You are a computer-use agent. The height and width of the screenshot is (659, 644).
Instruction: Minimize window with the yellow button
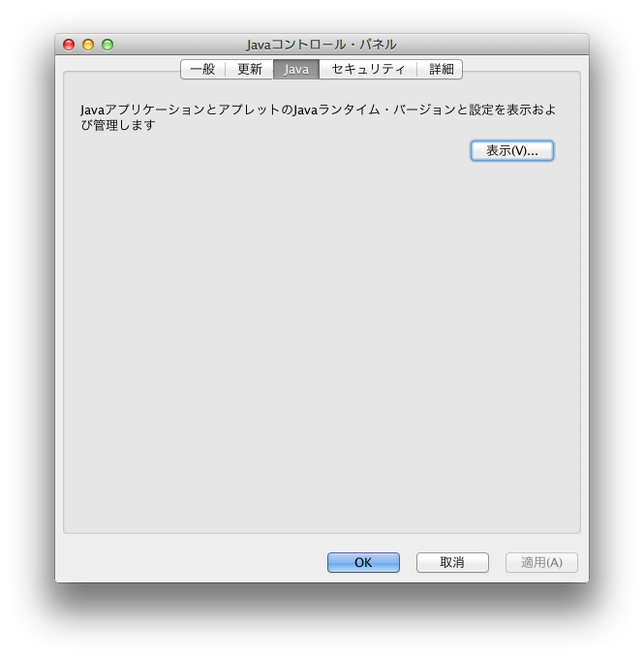tap(88, 45)
